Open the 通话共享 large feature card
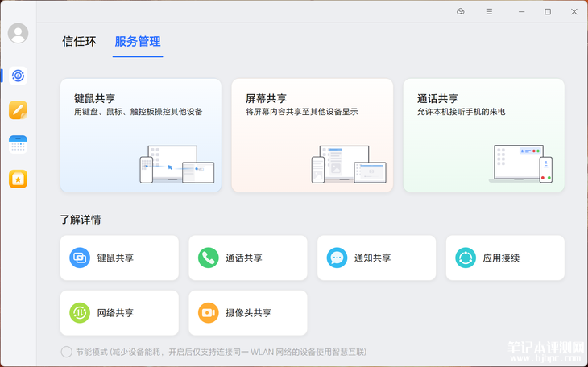 coord(484,135)
